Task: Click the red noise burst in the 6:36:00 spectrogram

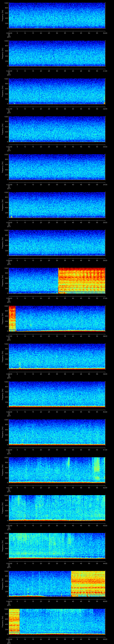Action: point(81,280)
